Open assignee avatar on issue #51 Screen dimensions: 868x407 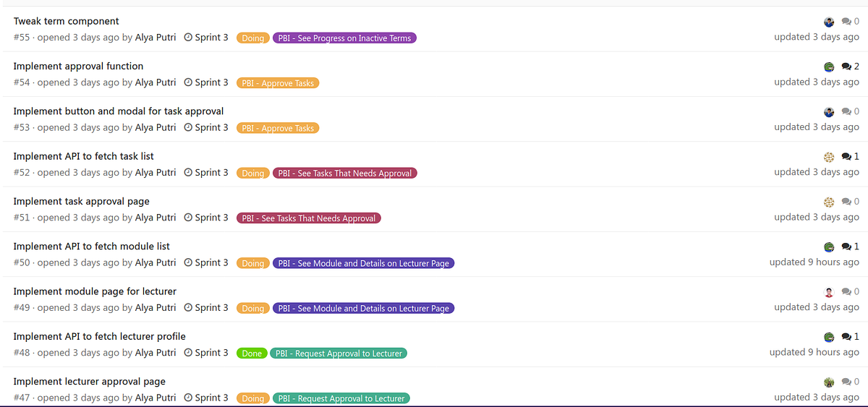(829, 202)
